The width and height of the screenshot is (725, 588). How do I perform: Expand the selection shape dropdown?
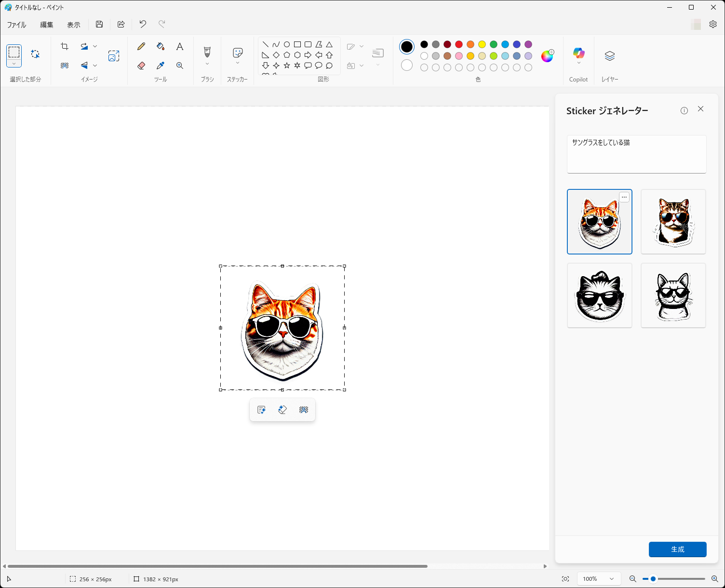14,64
